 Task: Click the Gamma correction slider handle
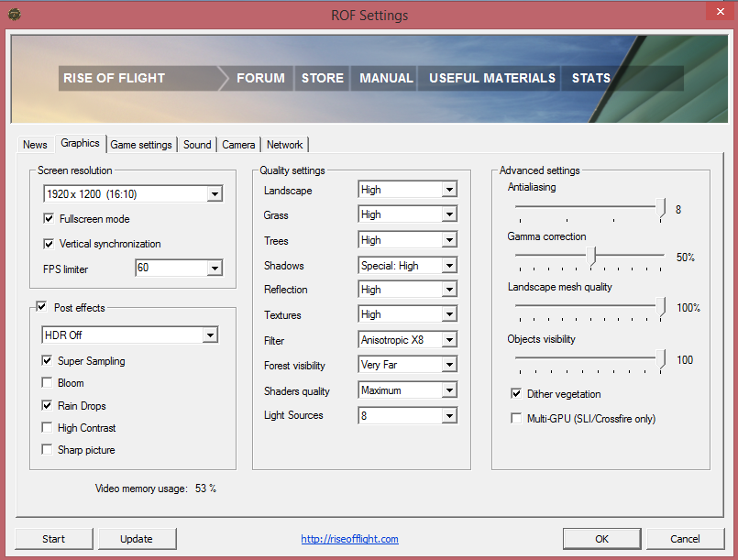click(591, 257)
